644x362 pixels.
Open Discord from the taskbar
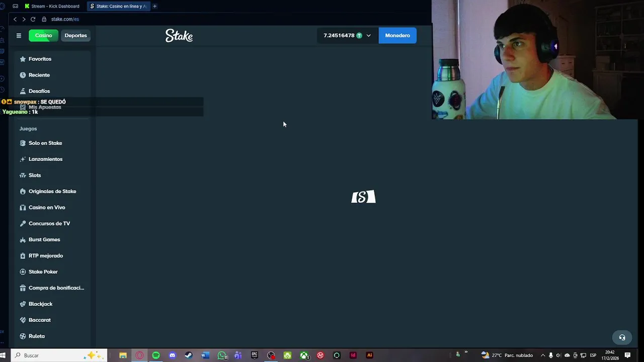172,355
